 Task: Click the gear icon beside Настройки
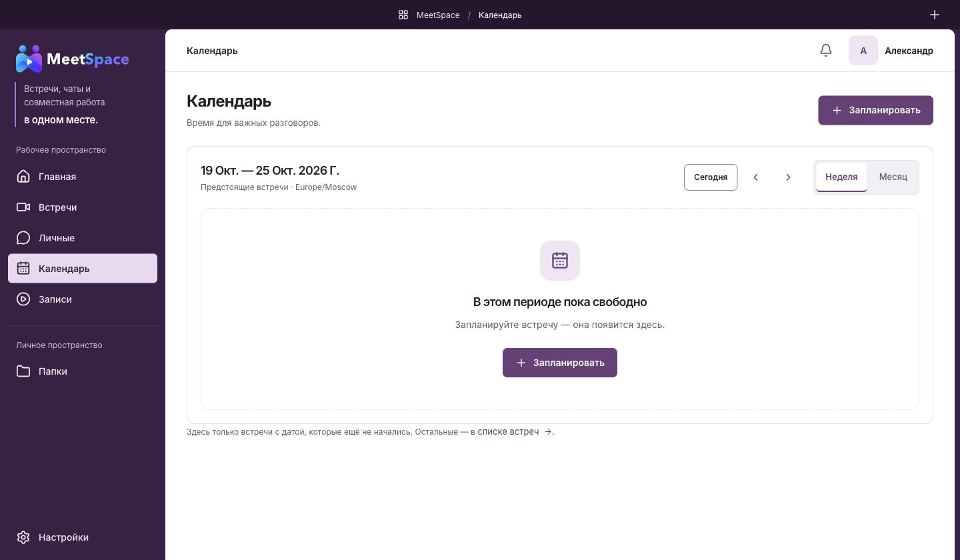click(x=23, y=537)
